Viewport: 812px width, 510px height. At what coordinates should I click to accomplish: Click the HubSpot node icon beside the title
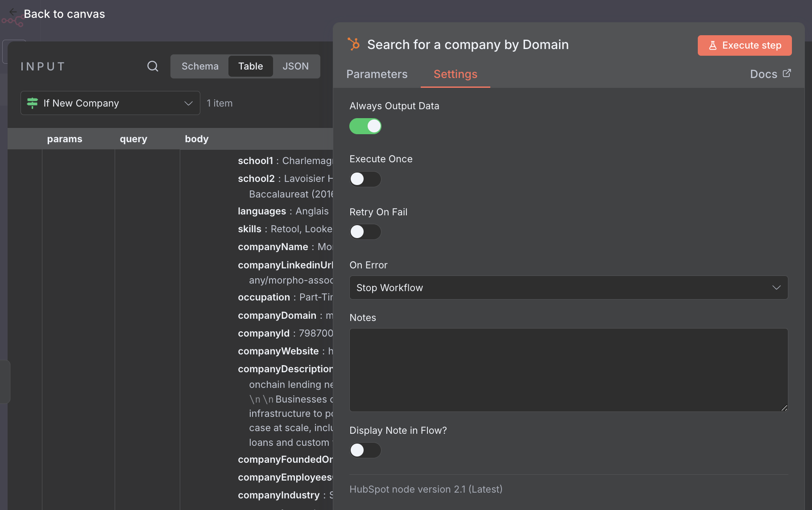click(354, 45)
